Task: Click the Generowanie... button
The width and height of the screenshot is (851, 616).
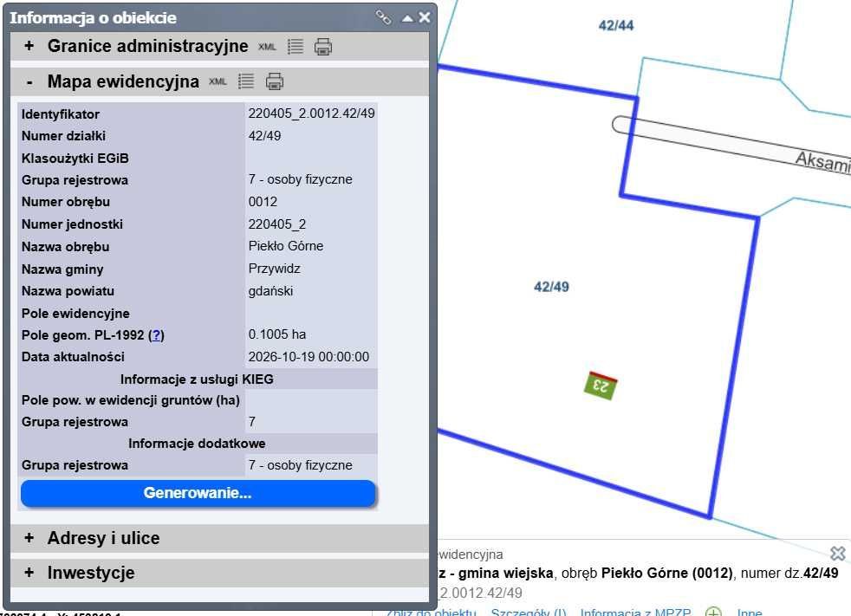Action: coord(198,493)
